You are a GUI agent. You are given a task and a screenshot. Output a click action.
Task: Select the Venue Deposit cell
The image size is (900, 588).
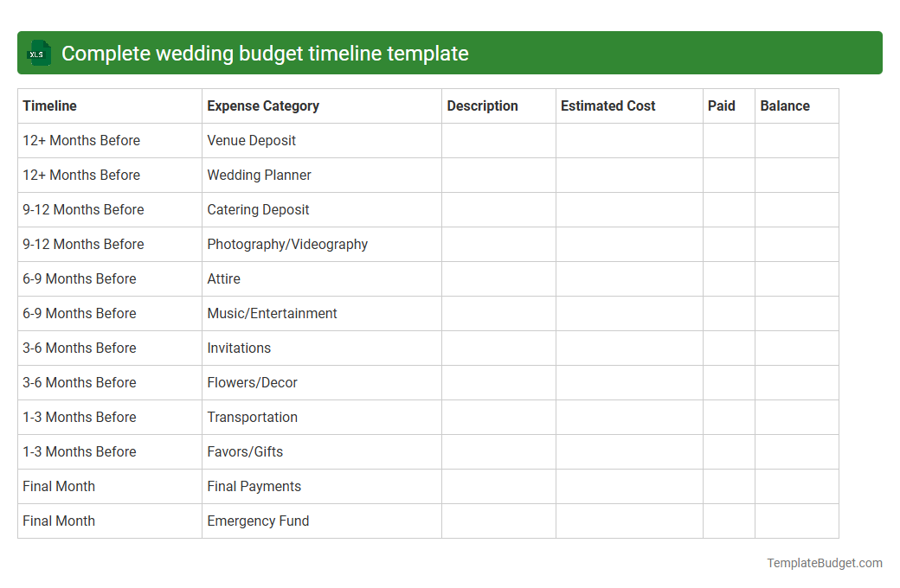pos(251,140)
